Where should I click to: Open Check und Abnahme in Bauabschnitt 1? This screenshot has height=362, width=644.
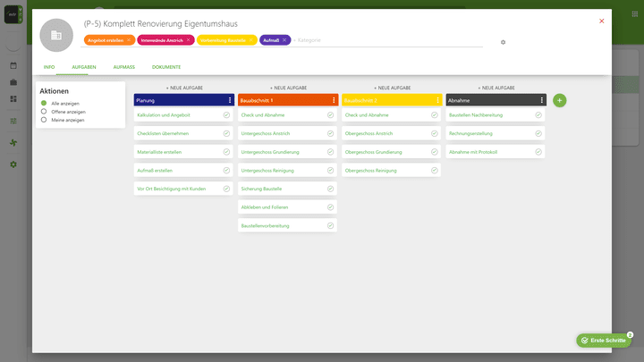tap(287, 115)
